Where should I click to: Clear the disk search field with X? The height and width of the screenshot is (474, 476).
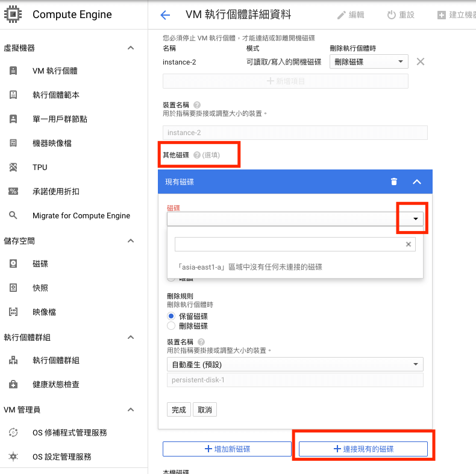(x=409, y=244)
